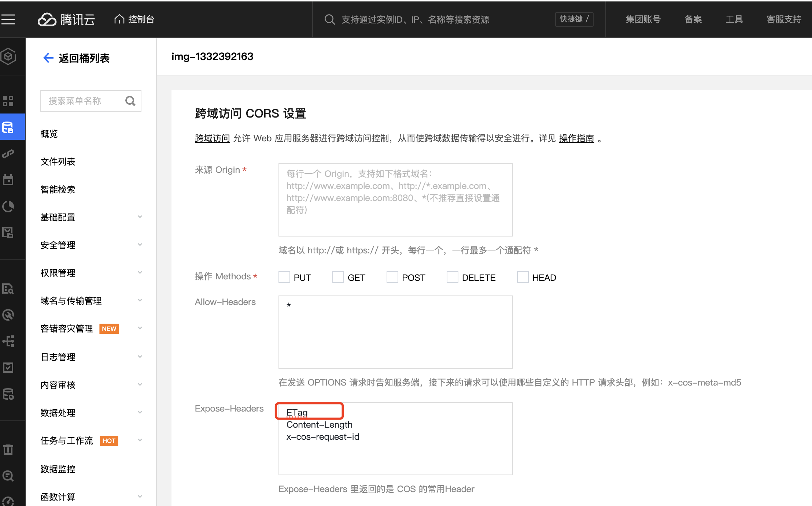Click the 跨域访问 hyperlink
Screen dimensions: 812x506
click(x=212, y=138)
